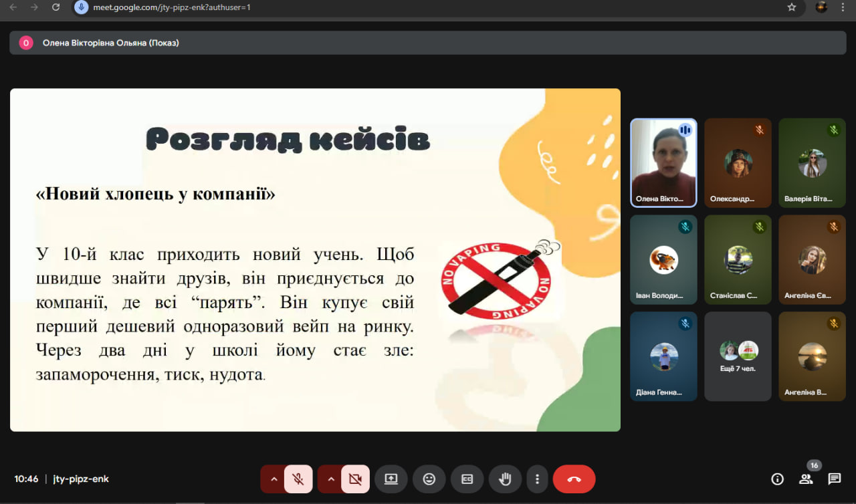
Task: Click the present screen icon
Action: click(391, 479)
